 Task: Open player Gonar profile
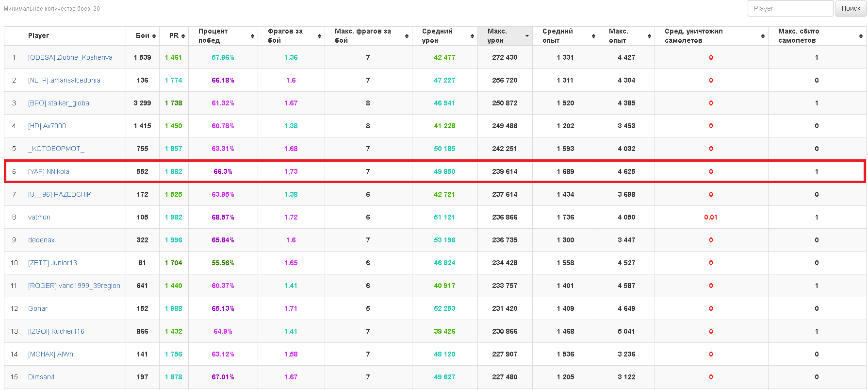[38, 308]
